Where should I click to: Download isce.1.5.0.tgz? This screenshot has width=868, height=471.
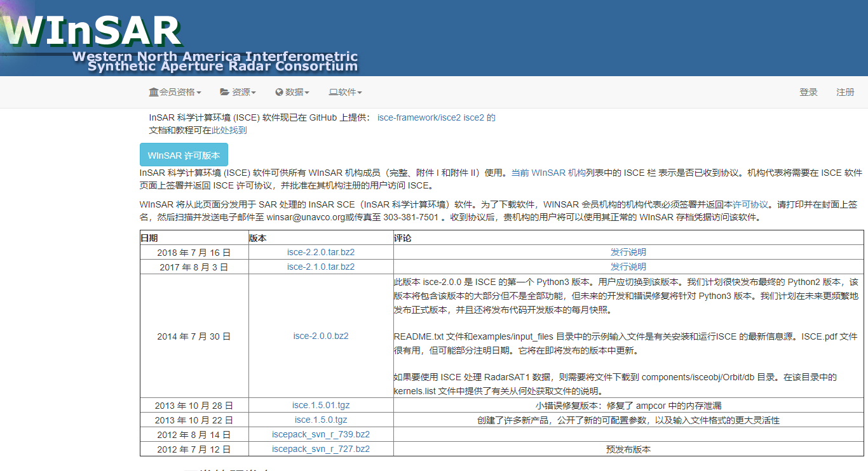point(321,420)
